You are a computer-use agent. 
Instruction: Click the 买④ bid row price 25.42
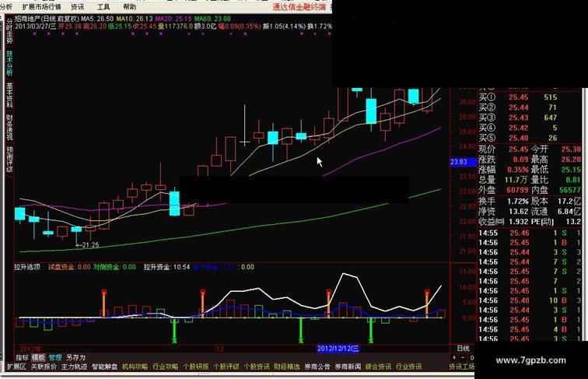[x=518, y=128]
